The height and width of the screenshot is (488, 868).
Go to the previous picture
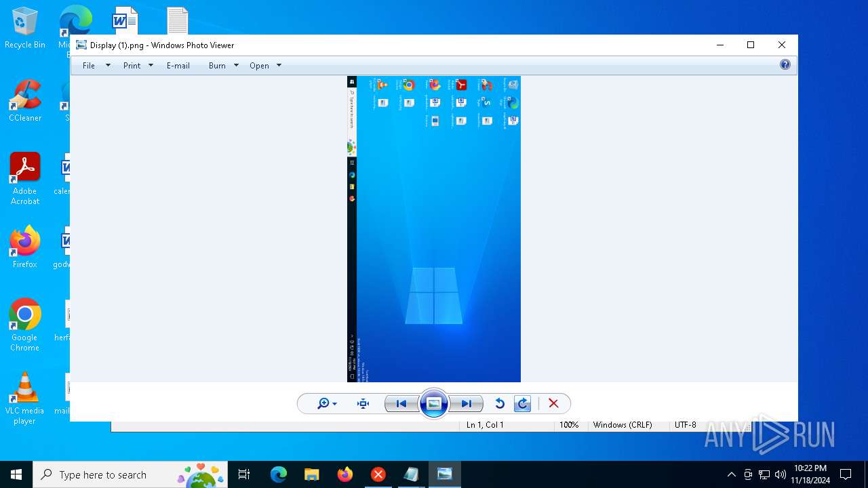point(401,404)
